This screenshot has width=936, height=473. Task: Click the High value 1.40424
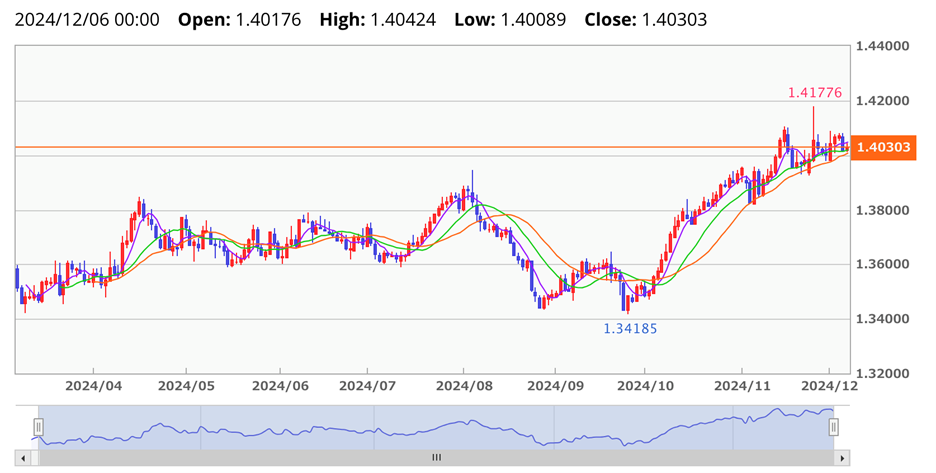(403, 20)
